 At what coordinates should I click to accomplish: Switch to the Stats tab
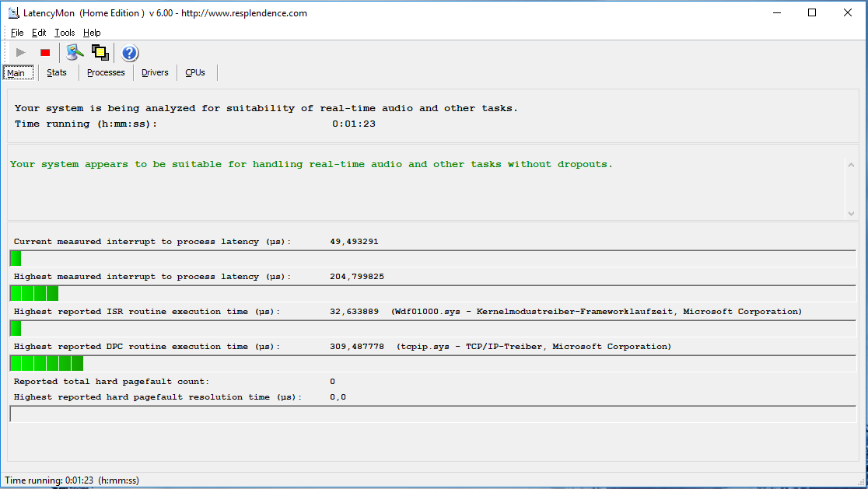pos(57,72)
